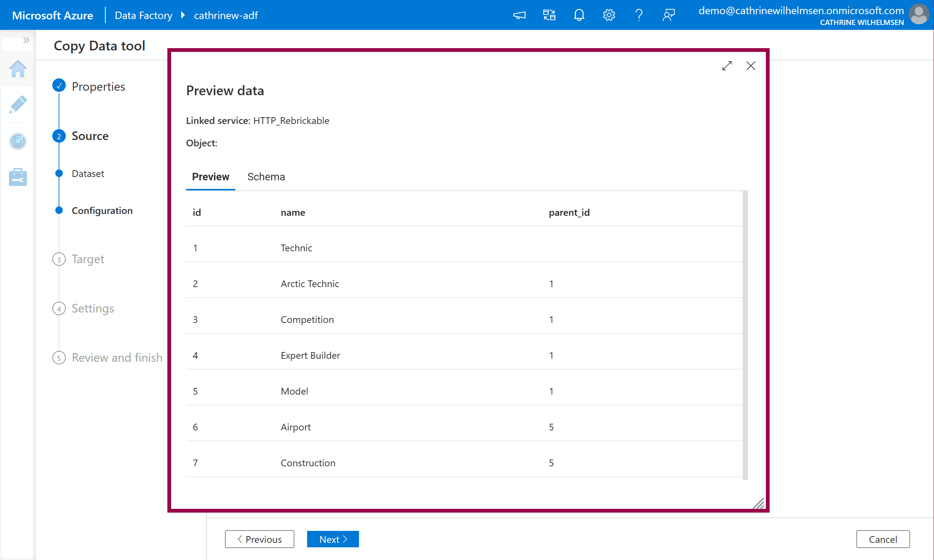Go to the Properties wizard step
Viewport: 934px width, 560px height.
(98, 86)
